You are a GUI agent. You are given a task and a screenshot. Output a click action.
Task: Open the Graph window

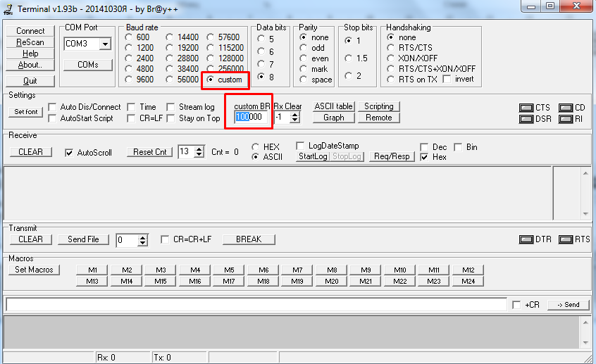334,118
